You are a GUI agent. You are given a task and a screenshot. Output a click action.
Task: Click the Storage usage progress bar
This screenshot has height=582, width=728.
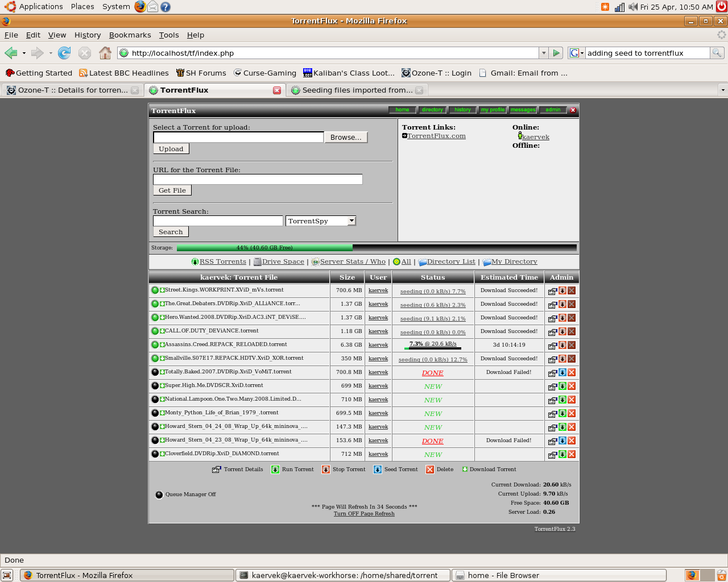pos(377,248)
